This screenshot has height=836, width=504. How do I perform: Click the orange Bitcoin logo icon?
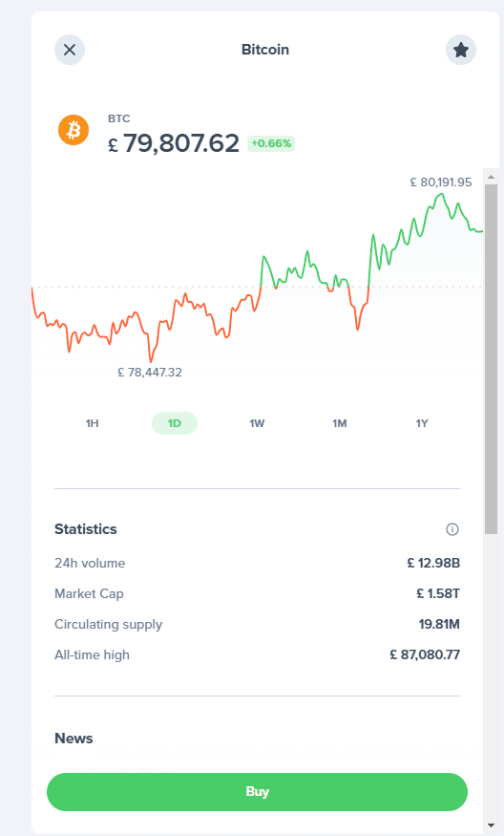click(x=73, y=130)
